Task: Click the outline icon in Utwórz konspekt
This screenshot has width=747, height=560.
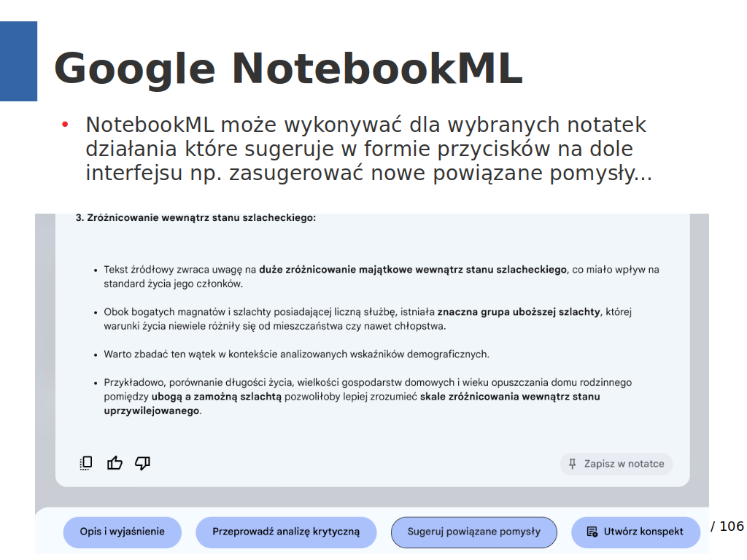Action: pos(592,532)
